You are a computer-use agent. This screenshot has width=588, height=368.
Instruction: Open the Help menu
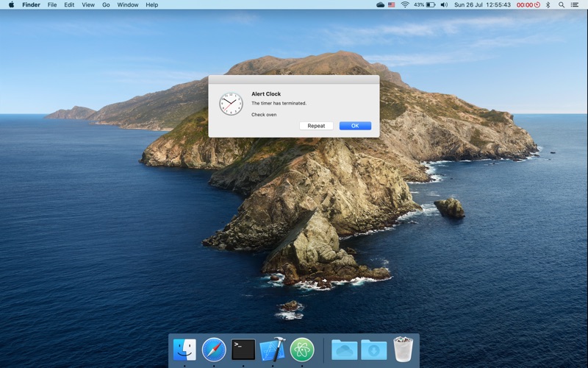pyautogui.click(x=152, y=5)
